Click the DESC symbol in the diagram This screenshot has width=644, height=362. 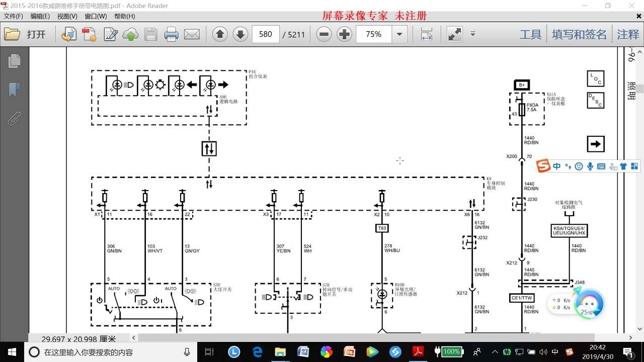[x=596, y=100]
